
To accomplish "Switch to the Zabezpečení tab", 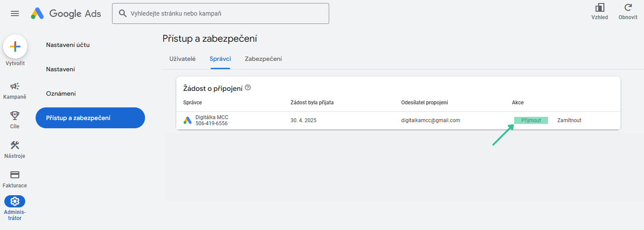I will point(263,59).
